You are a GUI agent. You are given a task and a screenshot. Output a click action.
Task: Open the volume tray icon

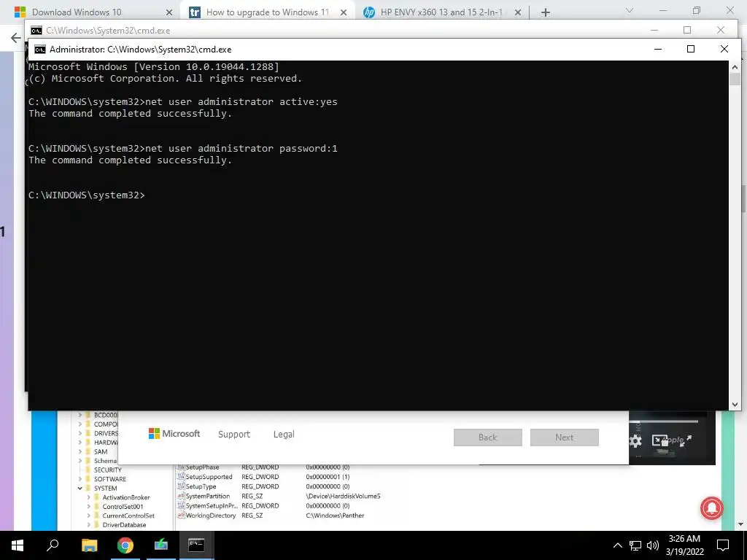[x=653, y=545]
